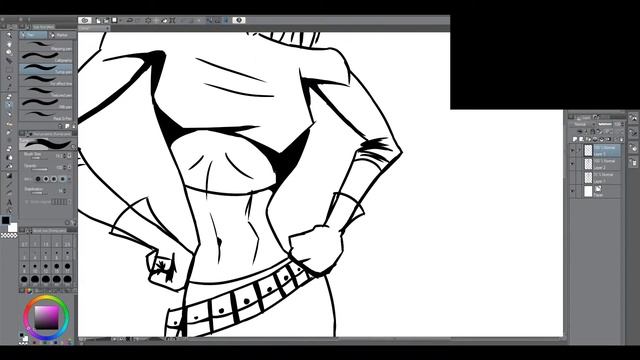Show Layer 1 using its empty eye box

(x=572, y=177)
